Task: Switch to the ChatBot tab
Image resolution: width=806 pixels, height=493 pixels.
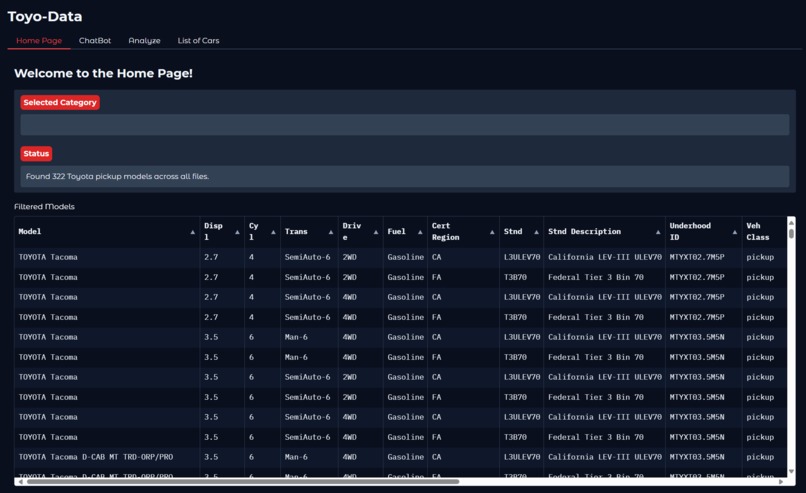Action: tap(95, 41)
